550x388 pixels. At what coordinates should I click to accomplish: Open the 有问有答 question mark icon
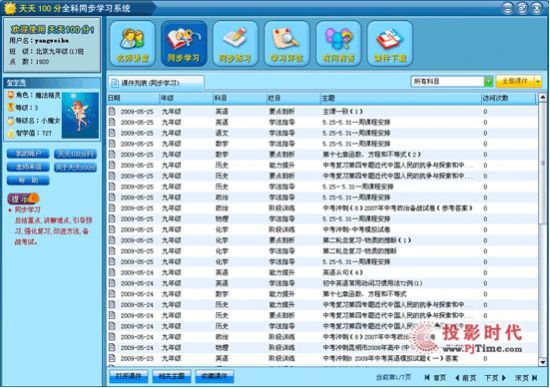338,44
